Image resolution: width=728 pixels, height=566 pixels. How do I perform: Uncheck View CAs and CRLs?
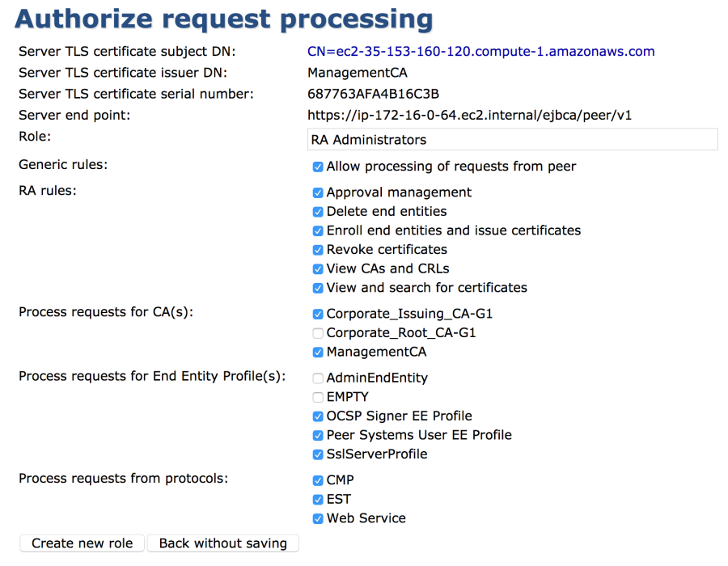[318, 269]
